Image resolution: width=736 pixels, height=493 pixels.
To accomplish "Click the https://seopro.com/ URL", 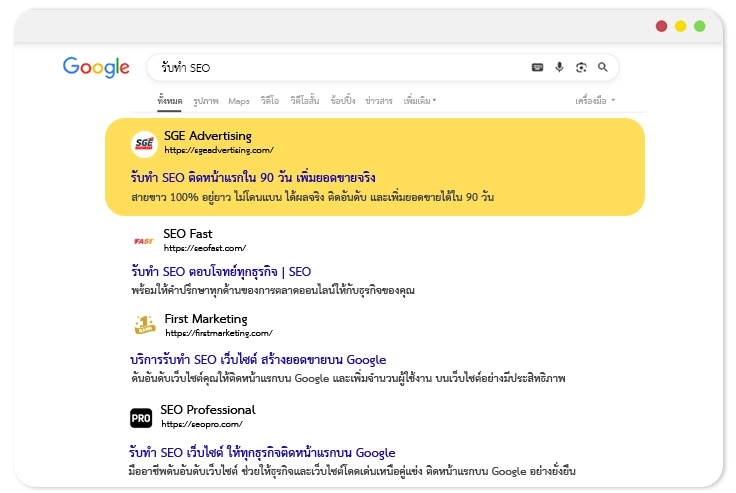I will (202, 424).
